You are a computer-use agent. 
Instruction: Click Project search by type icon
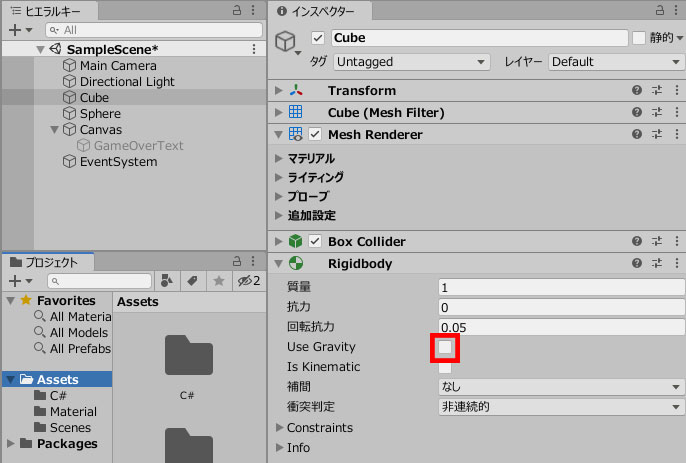tap(166, 281)
